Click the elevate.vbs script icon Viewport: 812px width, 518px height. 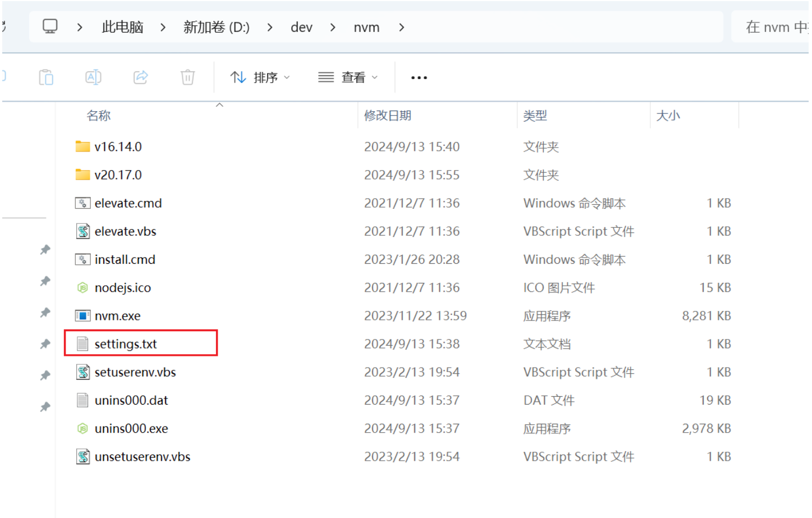[82, 231]
